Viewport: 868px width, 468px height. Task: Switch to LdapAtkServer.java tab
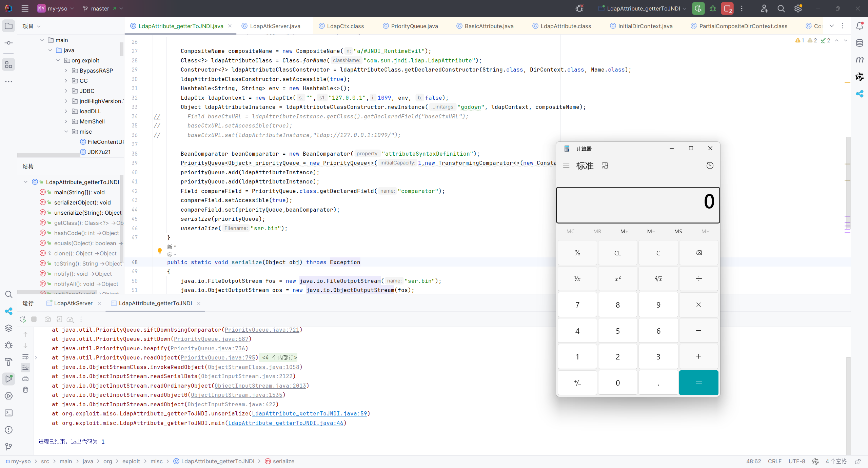(x=271, y=26)
